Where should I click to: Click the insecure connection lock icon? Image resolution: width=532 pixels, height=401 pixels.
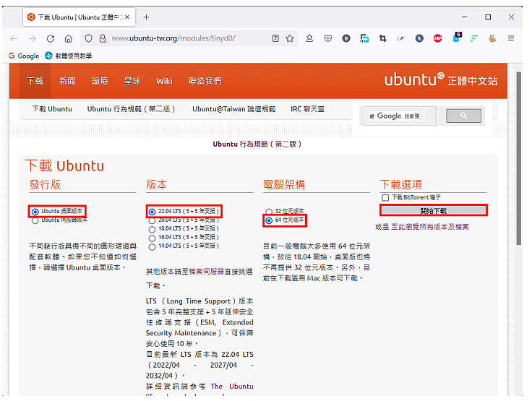point(103,38)
